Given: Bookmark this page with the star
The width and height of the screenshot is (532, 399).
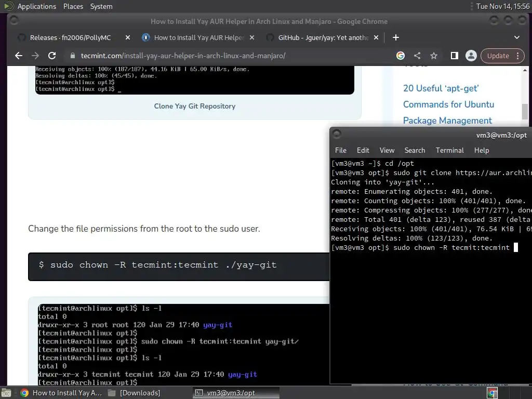Looking at the screenshot, I should tap(434, 56).
